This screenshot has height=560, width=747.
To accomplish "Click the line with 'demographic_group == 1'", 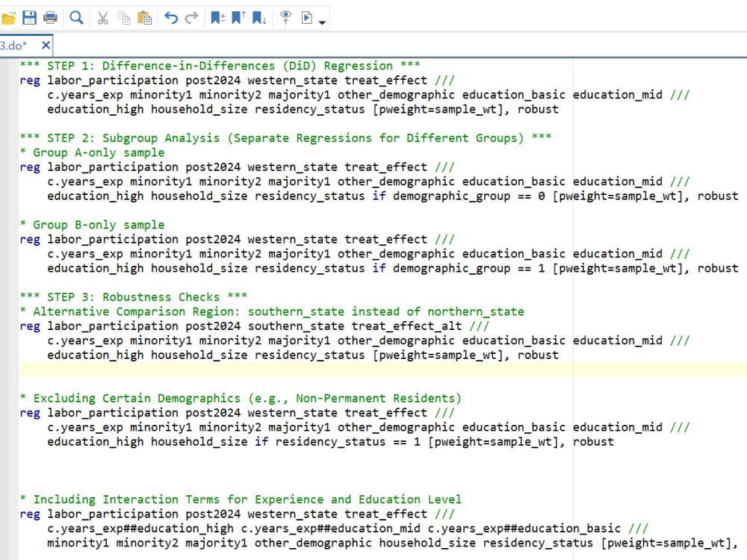I will tap(393, 269).
